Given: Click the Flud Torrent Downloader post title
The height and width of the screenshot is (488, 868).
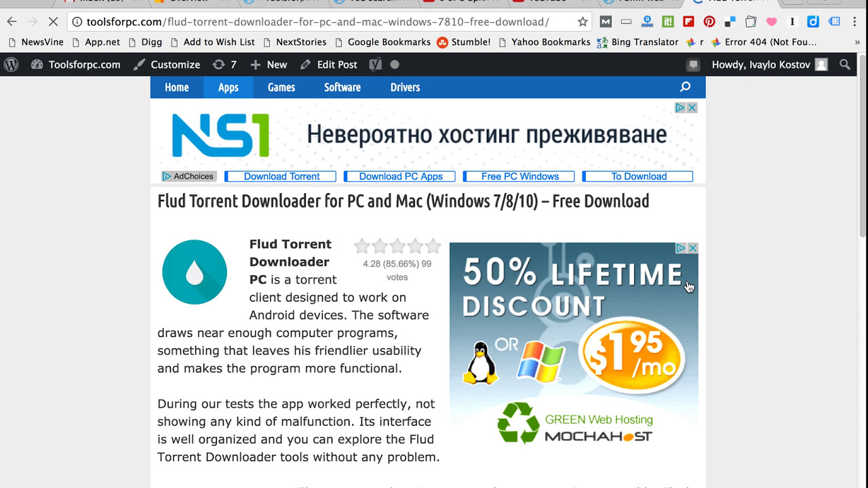Looking at the screenshot, I should pos(403,201).
